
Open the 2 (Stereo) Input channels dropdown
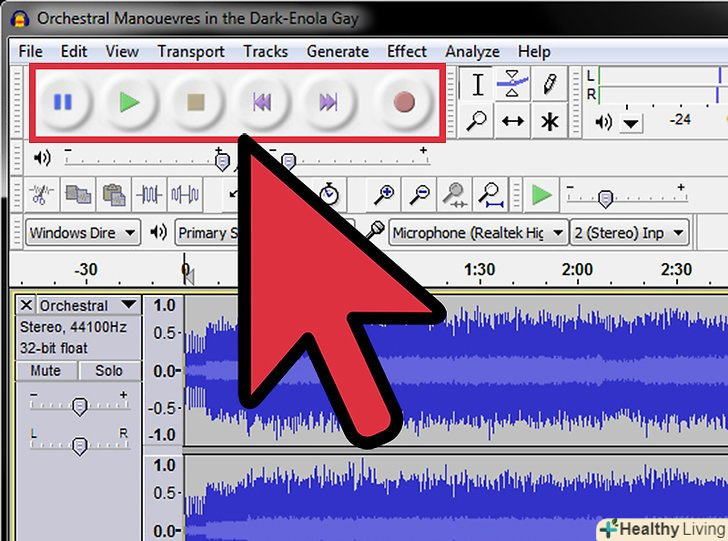(629, 233)
